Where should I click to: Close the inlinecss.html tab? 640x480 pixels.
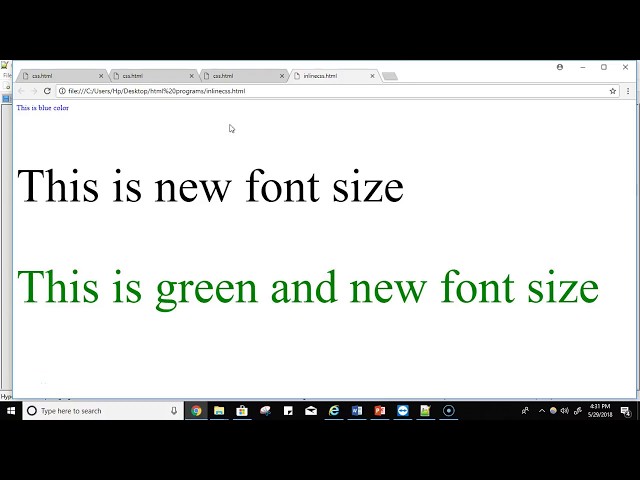(x=372, y=76)
